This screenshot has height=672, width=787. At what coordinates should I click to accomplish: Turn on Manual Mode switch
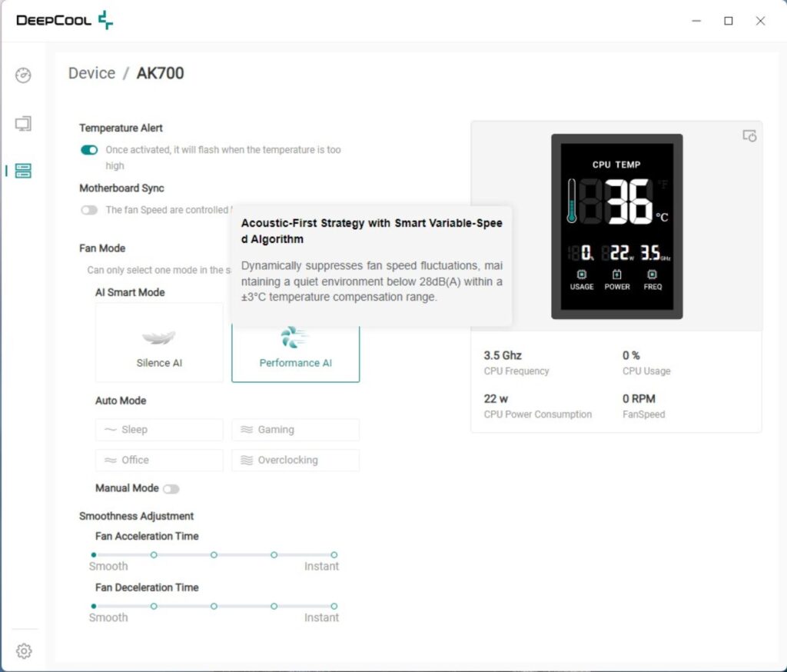coord(171,489)
